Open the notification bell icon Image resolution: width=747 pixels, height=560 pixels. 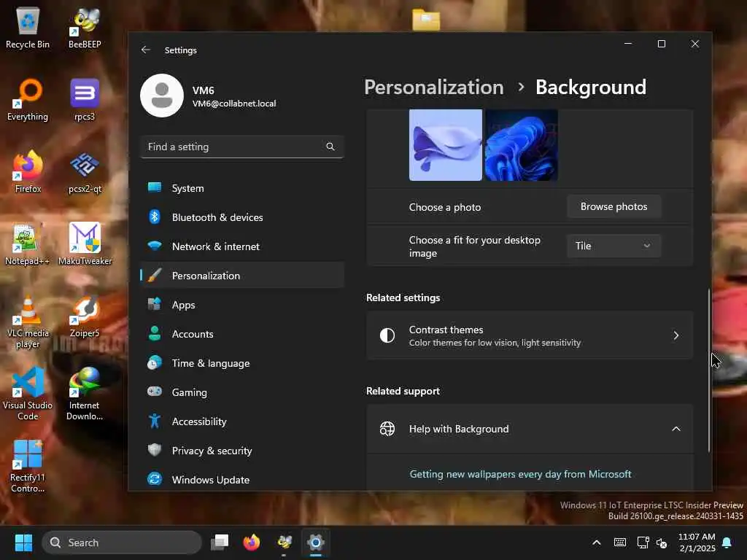pyautogui.click(x=727, y=542)
